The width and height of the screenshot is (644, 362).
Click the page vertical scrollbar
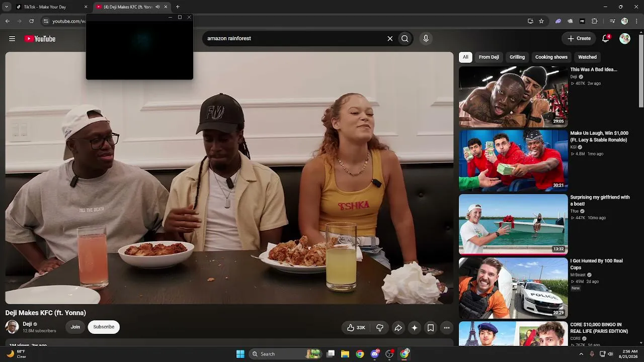click(641, 70)
